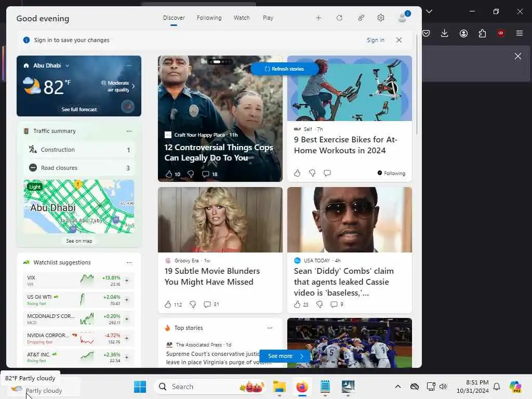
Task: Open the baseball celebration story thumbnail
Action: (350, 343)
